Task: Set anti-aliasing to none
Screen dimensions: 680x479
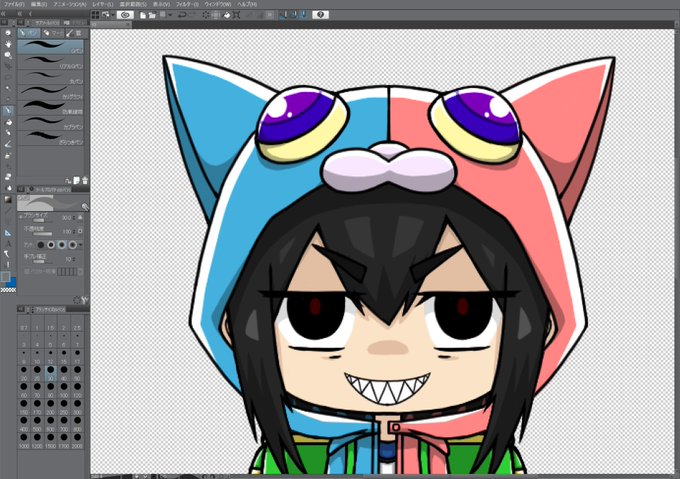Action: [x=41, y=245]
